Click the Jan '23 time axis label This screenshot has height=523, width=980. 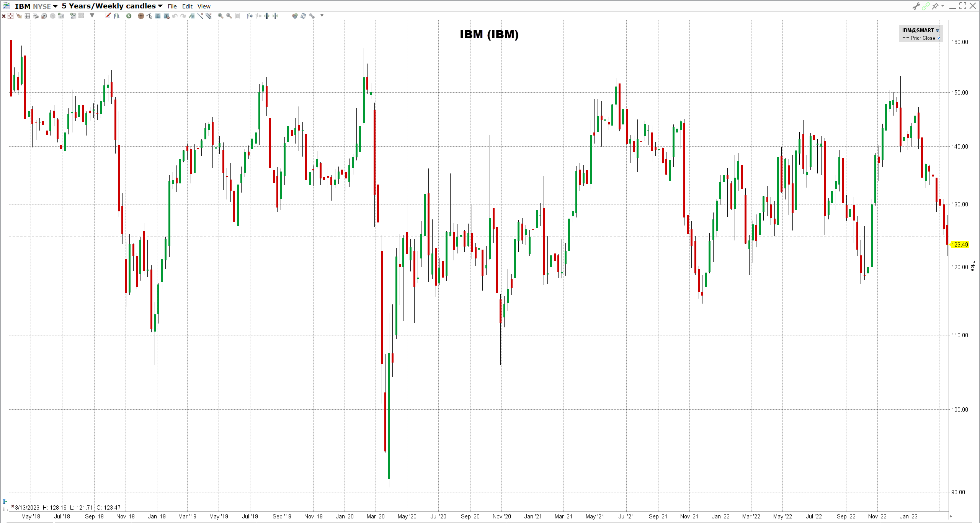pyautogui.click(x=908, y=516)
